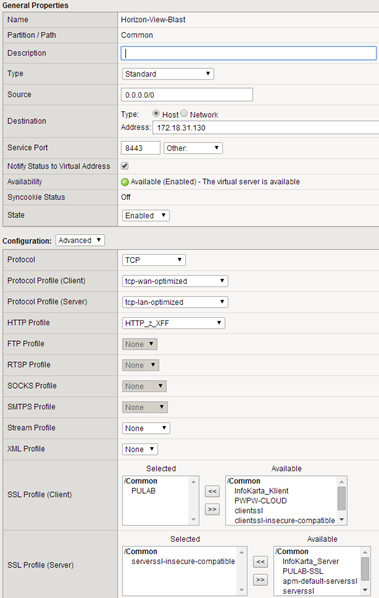Select PWPW-CLOUD in available client profiles
This screenshot has height=598, width=379.
pyautogui.click(x=260, y=501)
